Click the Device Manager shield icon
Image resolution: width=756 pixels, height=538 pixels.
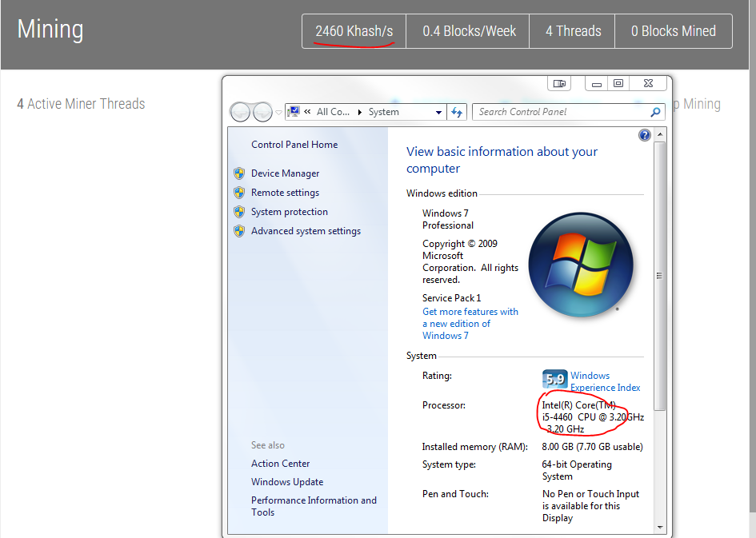click(x=239, y=173)
